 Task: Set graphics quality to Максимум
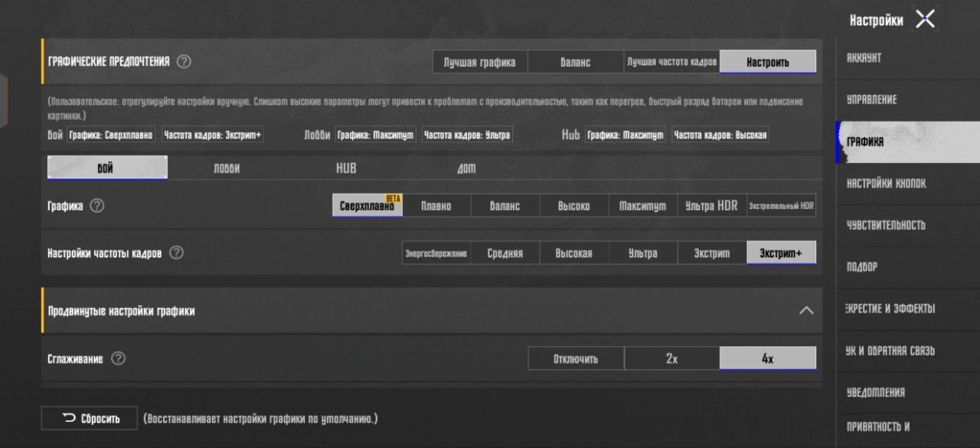[x=643, y=206]
